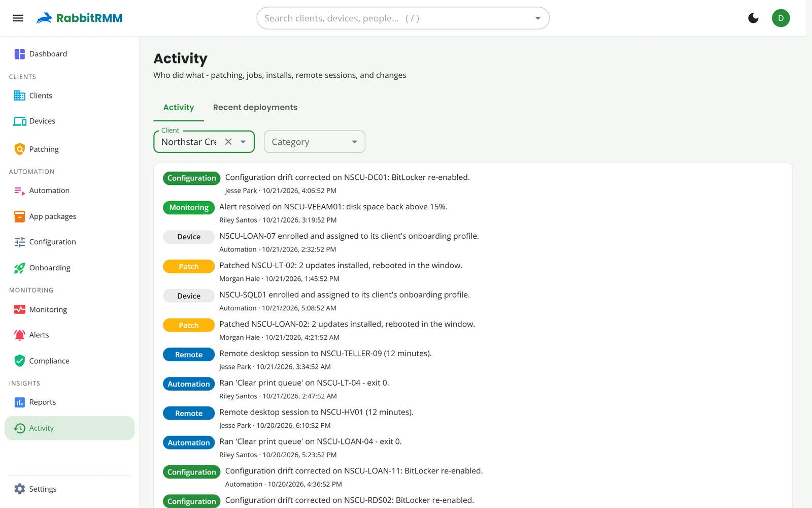
Task: Open Settings in the sidebar
Action: click(70, 489)
